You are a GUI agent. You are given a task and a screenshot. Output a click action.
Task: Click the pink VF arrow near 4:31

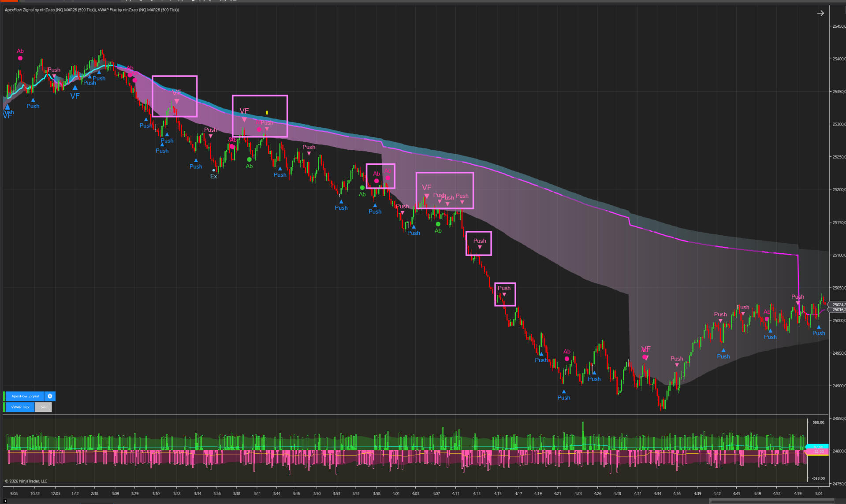click(x=646, y=358)
